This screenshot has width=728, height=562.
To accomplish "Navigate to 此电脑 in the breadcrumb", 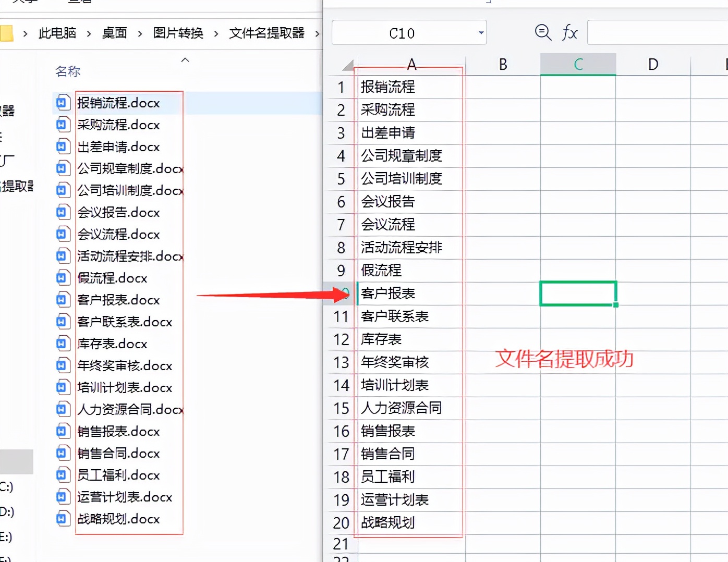I will [x=57, y=33].
